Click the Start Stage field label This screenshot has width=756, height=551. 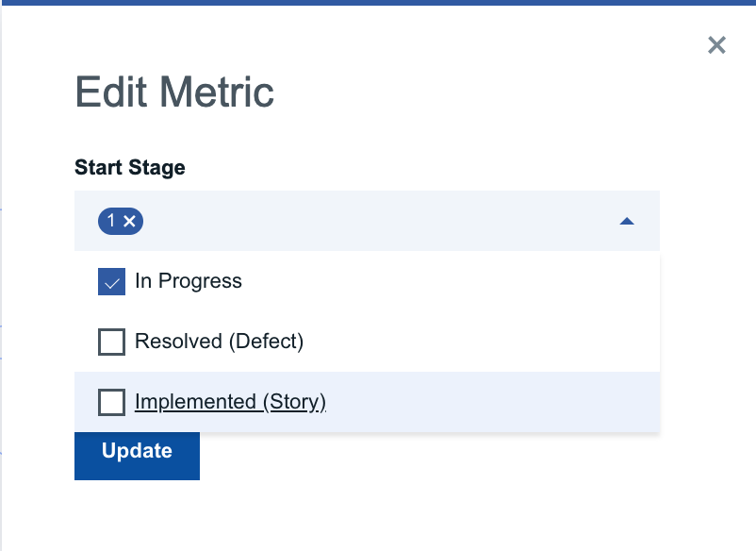(x=130, y=167)
